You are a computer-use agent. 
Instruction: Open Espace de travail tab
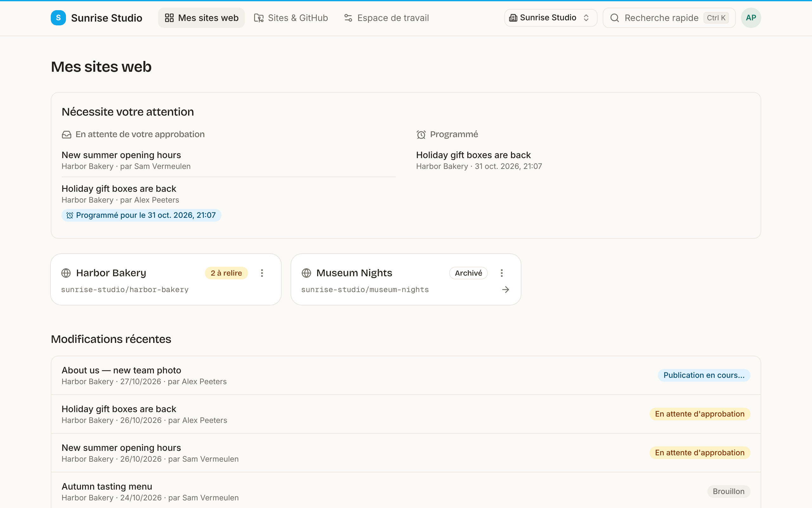pyautogui.click(x=387, y=18)
